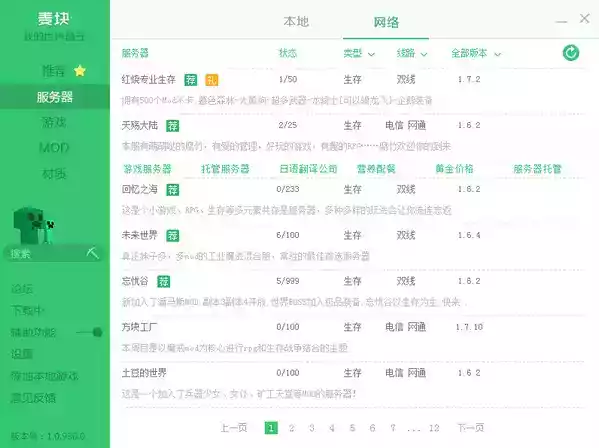Select the 土豆的世界 server name
This screenshot has height=448, width=599.
144,373
